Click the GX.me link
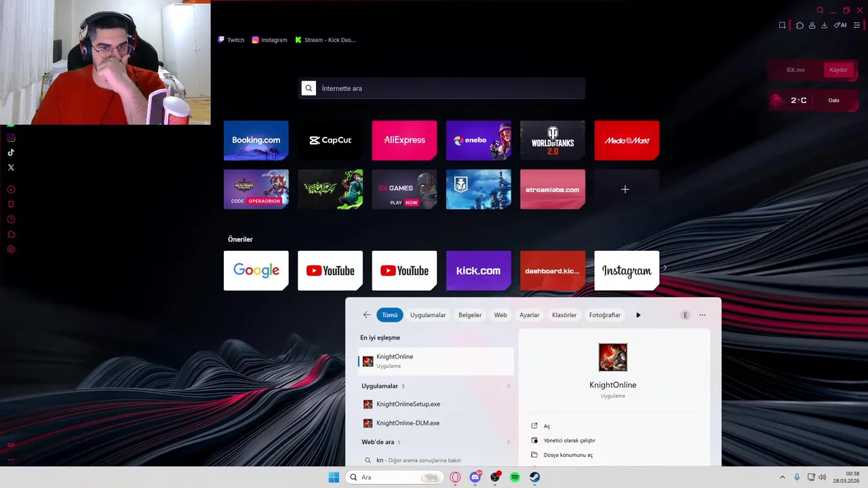Viewport: 868px width, 488px height. pos(795,70)
